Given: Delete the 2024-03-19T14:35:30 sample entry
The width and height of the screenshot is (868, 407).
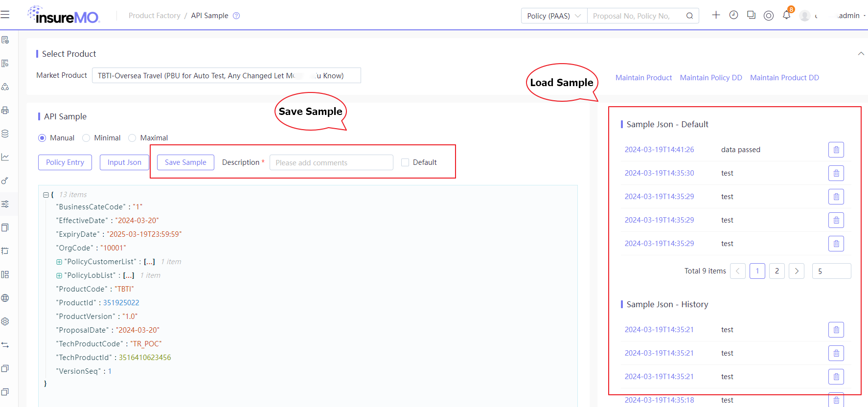Looking at the screenshot, I should coord(836,173).
